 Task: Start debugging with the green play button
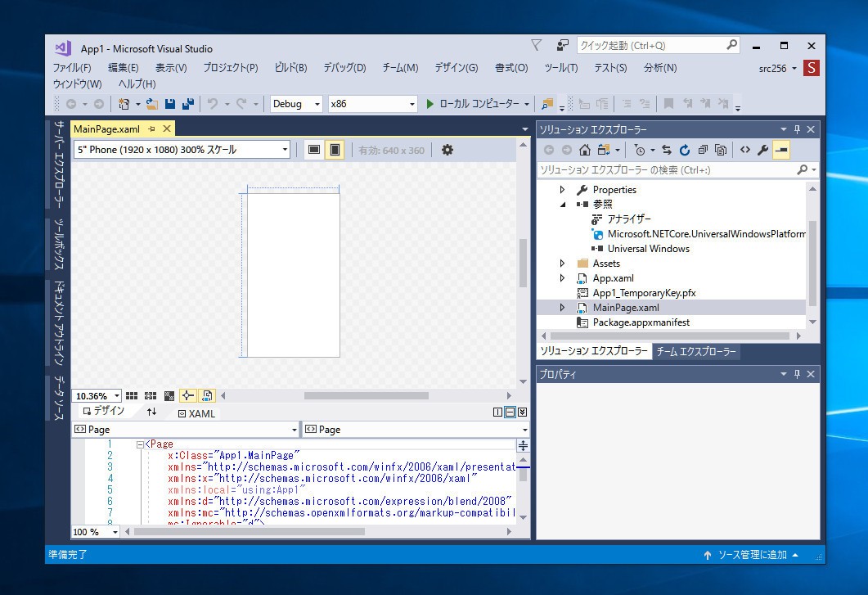point(430,104)
